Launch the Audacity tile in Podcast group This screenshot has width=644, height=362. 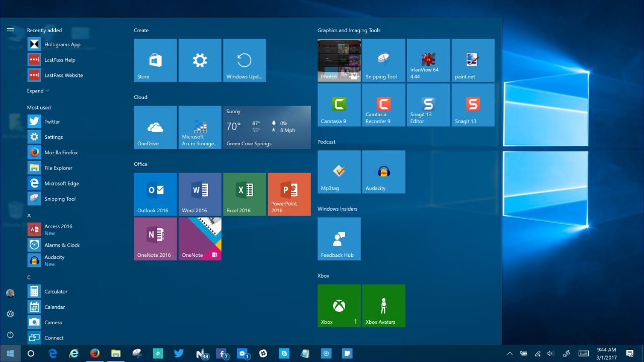(x=384, y=172)
